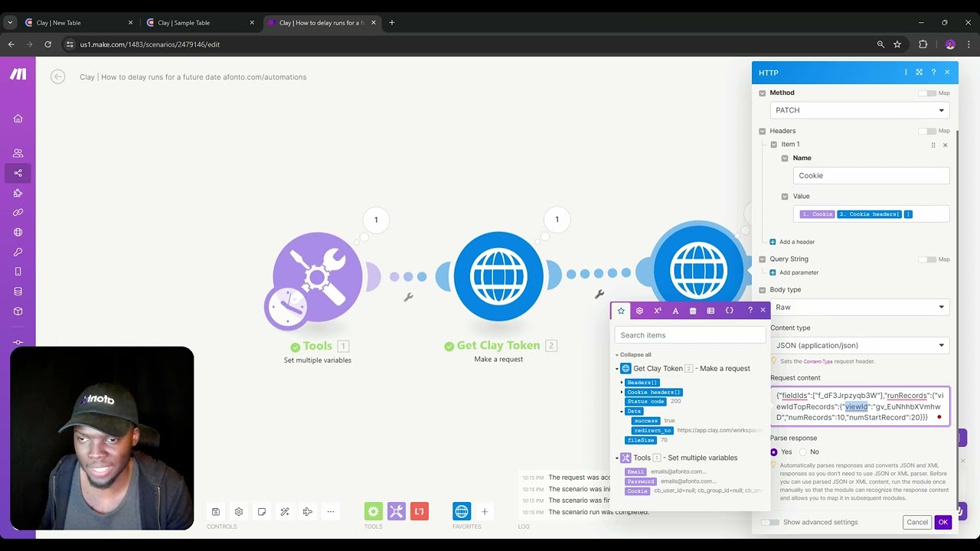Click Add parameter link
Screen dimensions: 980x551
(x=799, y=272)
